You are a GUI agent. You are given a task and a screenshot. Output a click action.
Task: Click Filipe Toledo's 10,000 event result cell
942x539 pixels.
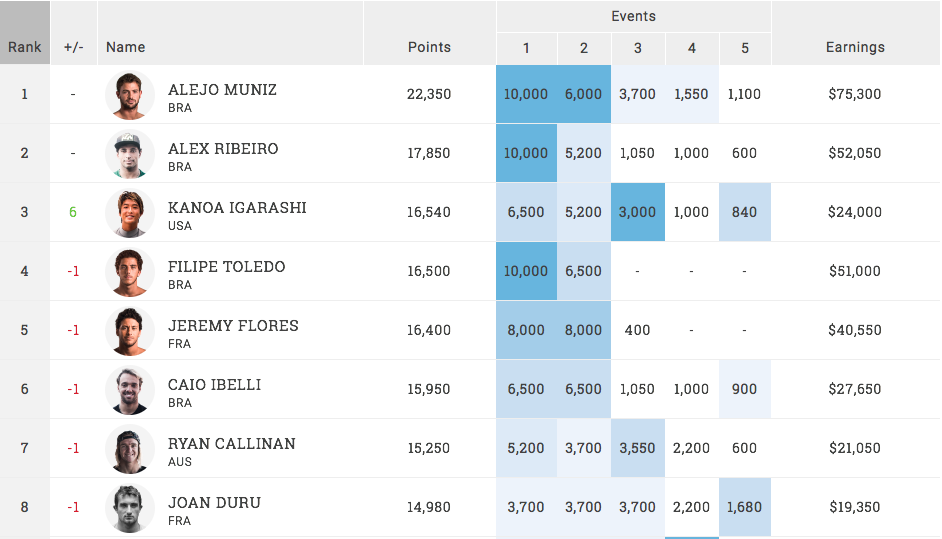[x=526, y=271]
